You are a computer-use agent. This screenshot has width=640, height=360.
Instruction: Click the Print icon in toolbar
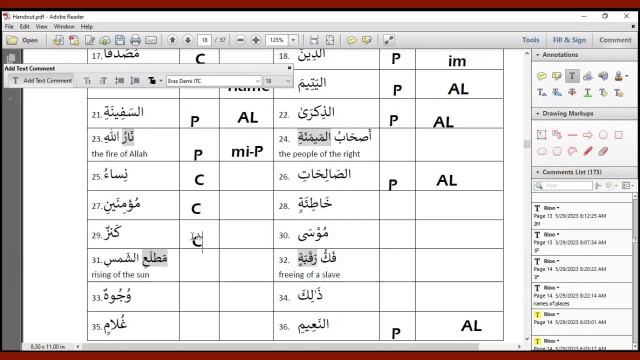(136, 40)
